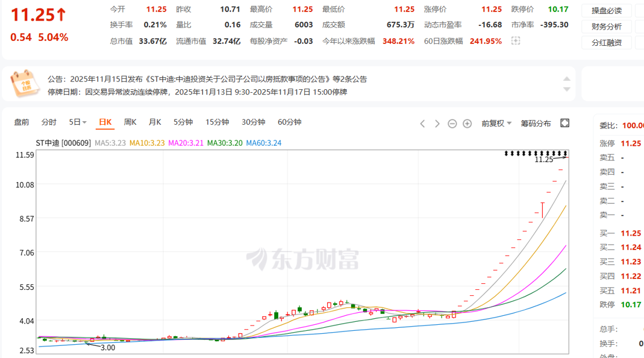Click the 3.00 low price marker on chart
The height and width of the screenshot is (358, 644).
coord(108,348)
